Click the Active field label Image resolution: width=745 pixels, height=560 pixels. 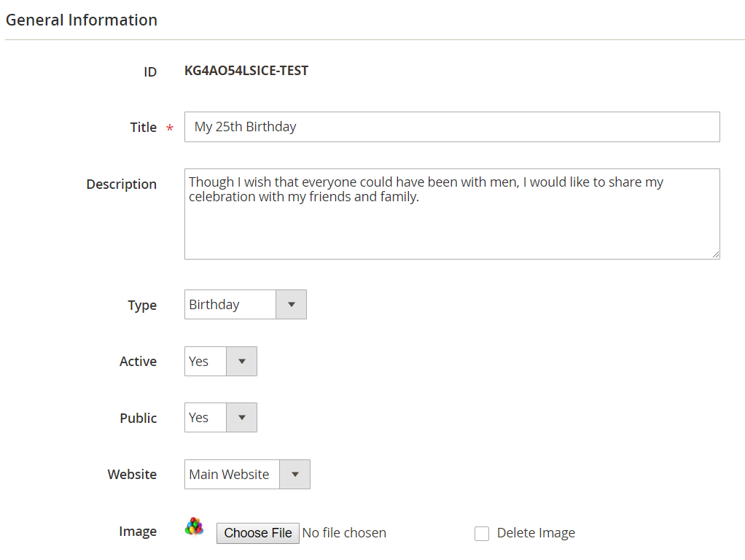[139, 361]
